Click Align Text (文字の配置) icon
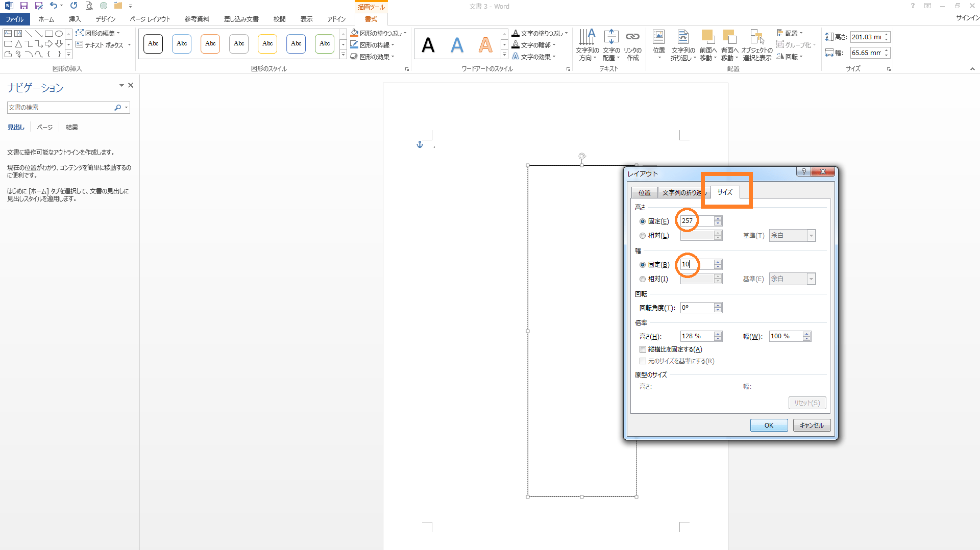This screenshot has width=980, height=550. tap(611, 45)
